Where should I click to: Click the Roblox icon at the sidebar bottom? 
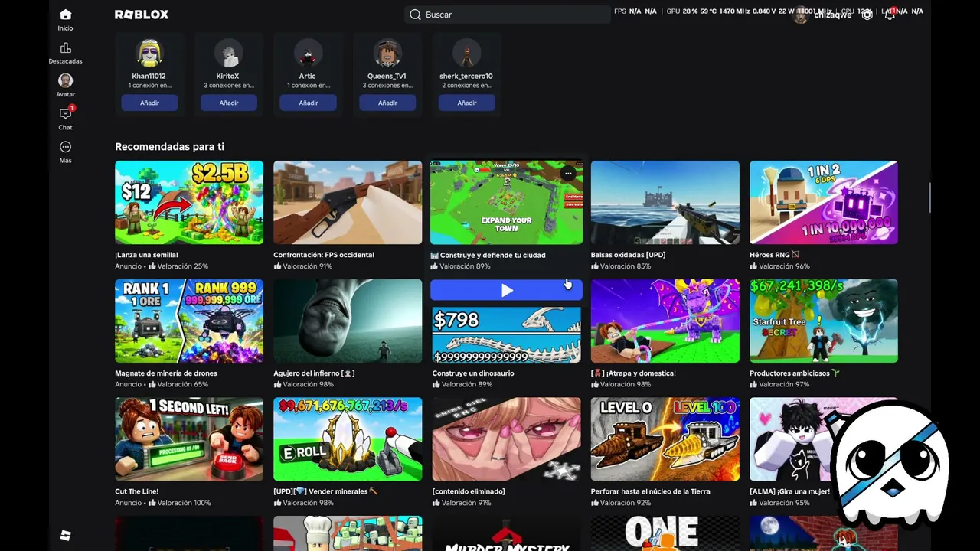(65, 536)
